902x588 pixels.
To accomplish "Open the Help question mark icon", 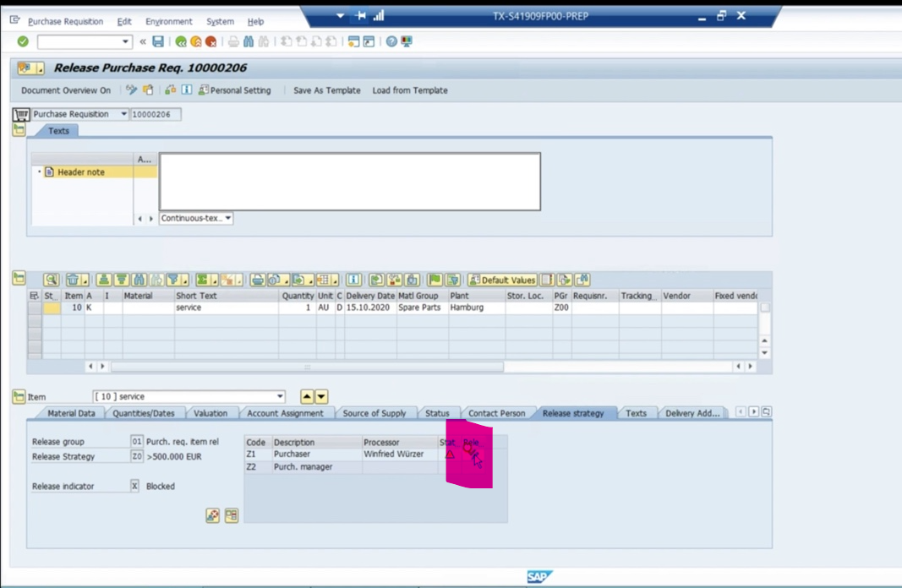I will point(391,41).
